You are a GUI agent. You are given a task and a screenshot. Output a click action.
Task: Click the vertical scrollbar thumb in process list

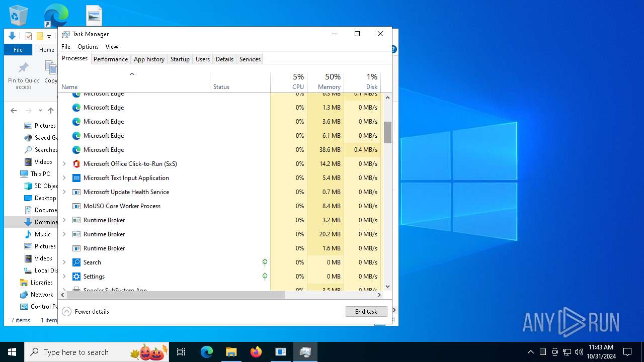387,132
